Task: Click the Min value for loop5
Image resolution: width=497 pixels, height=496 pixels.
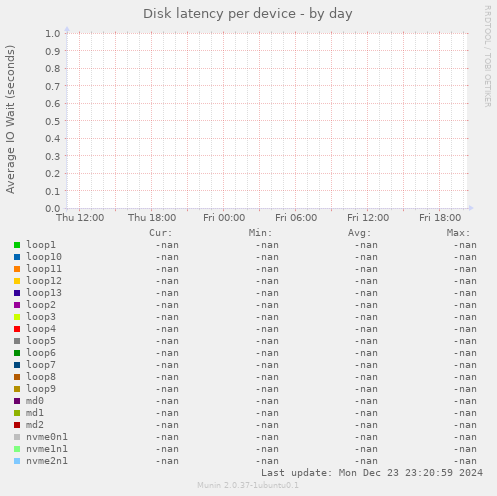Action: tap(267, 341)
